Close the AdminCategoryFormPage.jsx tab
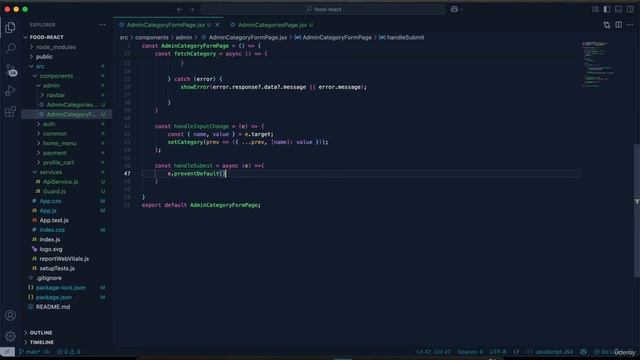 click(218, 25)
